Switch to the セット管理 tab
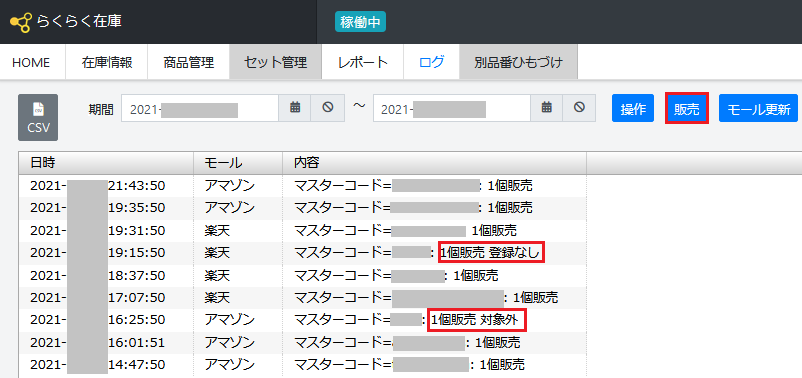The height and width of the screenshot is (378, 802). click(x=275, y=62)
